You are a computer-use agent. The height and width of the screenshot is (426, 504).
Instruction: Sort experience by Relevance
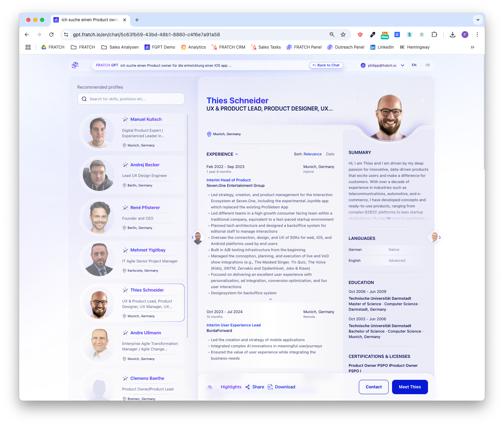tap(313, 154)
